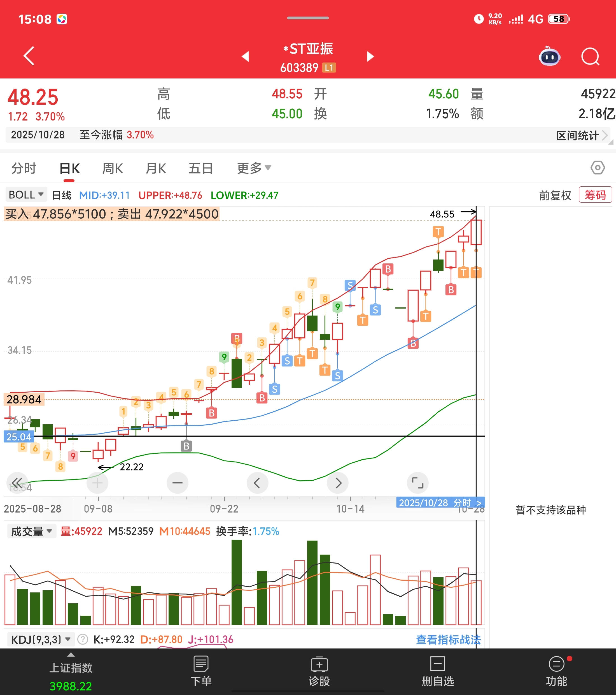Open the search magnifier icon
616x695 pixels.
[x=590, y=56]
